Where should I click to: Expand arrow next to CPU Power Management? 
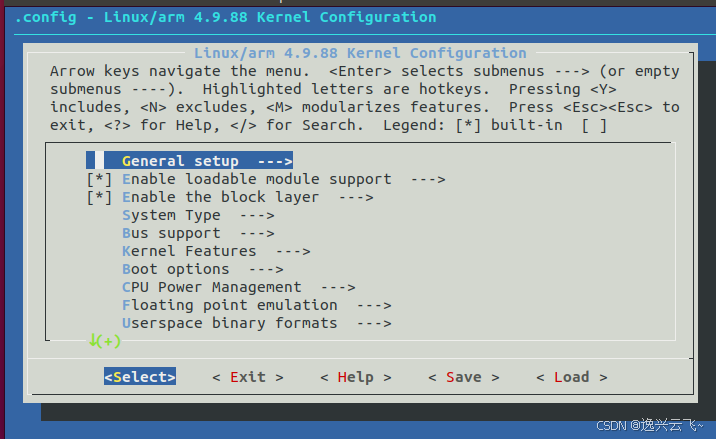tap(338, 287)
